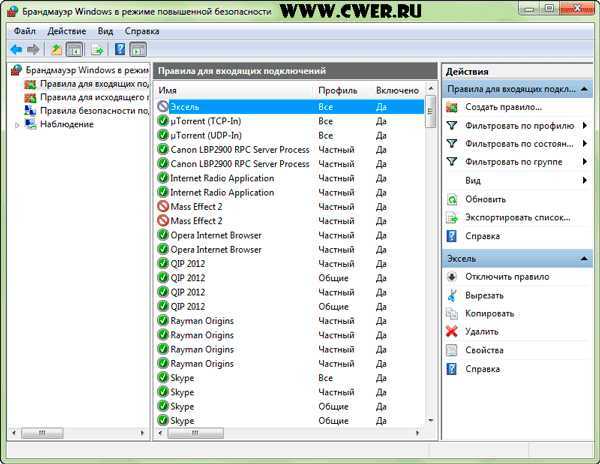Image resolution: width=600 pixels, height=464 pixels.
Task: Click the Копировать action
Action: point(489,314)
